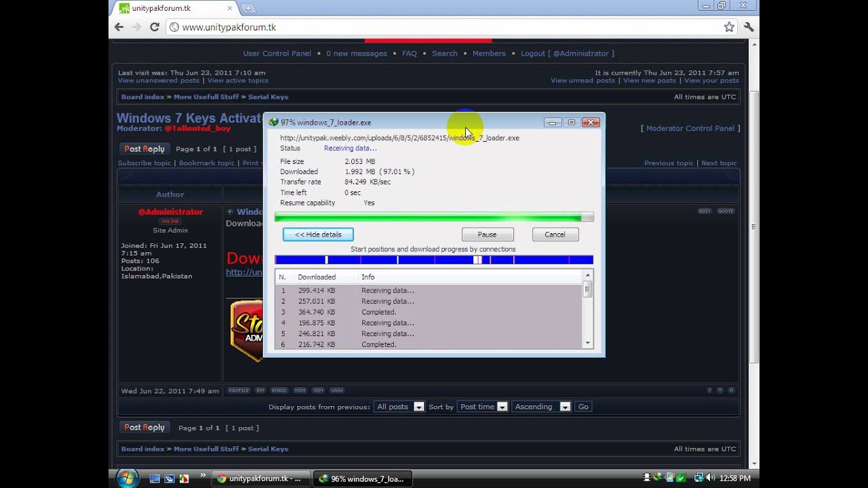Open View unread posts link
The width and height of the screenshot is (868, 488).
pos(583,81)
